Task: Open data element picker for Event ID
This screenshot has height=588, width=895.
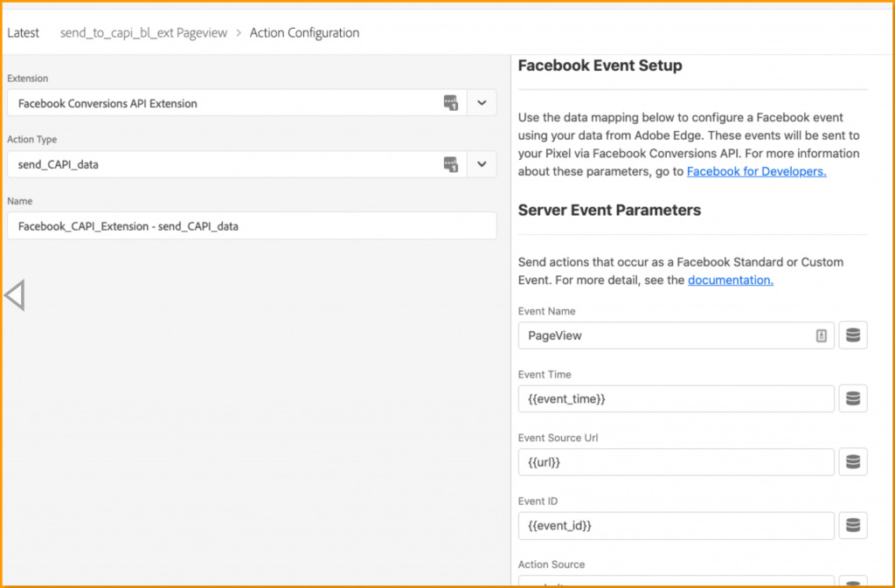Action: [x=853, y=525]
